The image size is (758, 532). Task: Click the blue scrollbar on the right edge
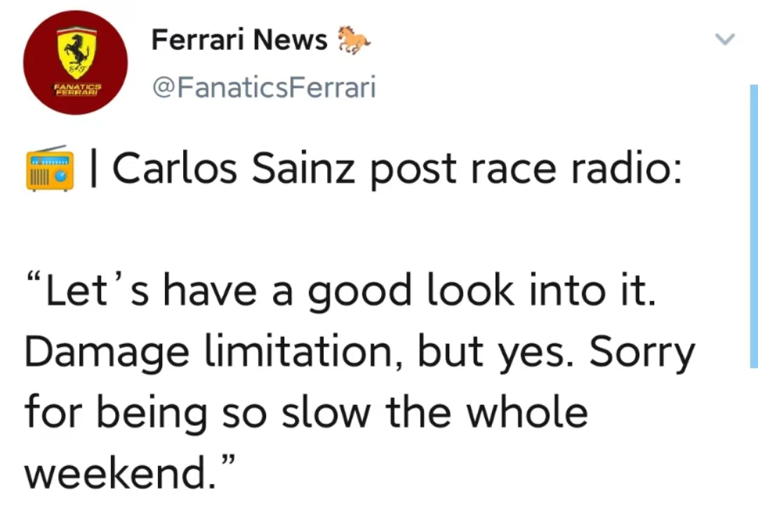754,226
